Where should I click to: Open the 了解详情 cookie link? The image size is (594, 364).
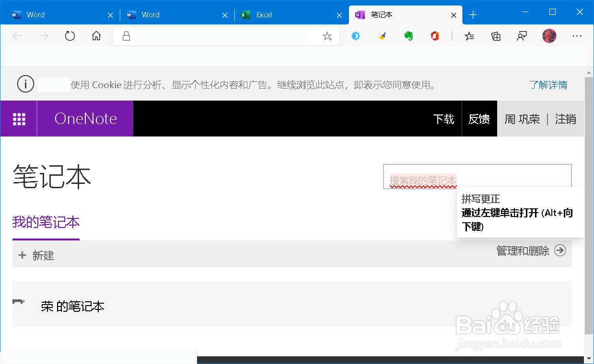tap(548, 85)
